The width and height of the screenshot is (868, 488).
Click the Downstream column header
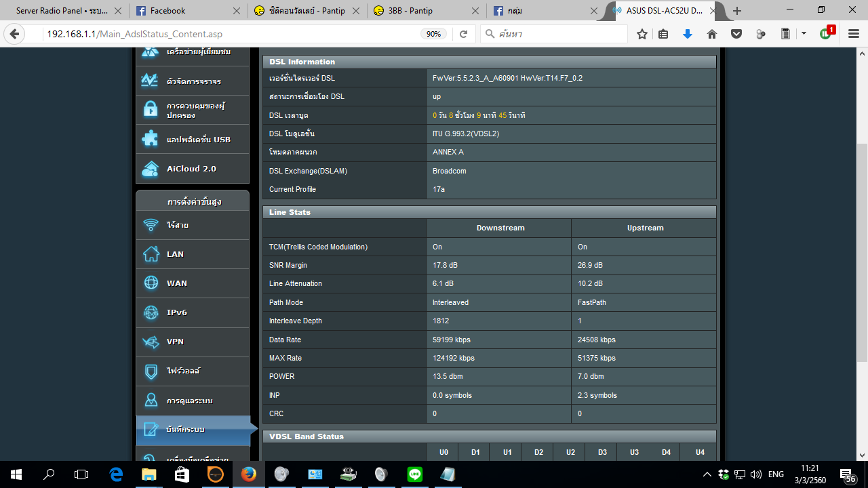tap(500, 228)
